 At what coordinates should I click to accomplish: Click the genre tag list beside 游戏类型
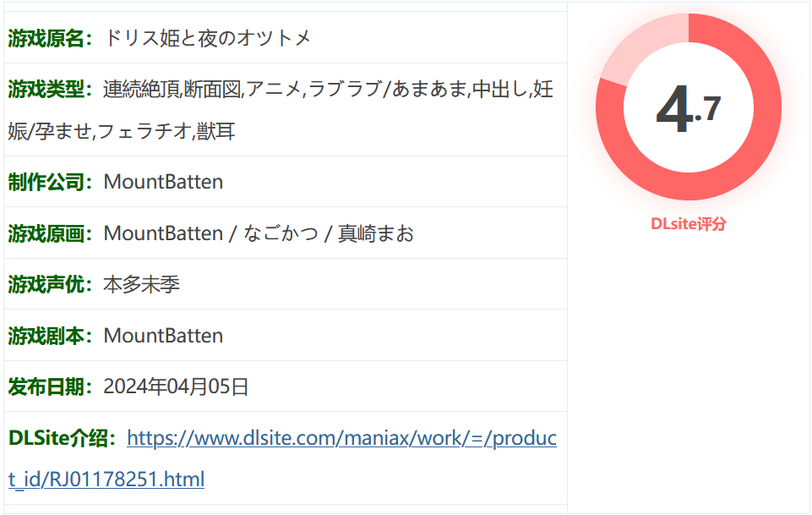pyautogui.click(x=328, y=89)
